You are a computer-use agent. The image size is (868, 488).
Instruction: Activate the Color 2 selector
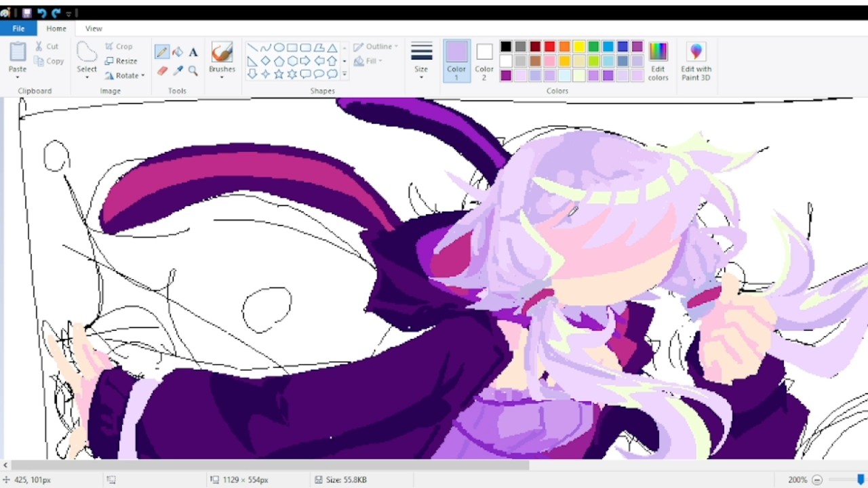(x=484, y=60)
